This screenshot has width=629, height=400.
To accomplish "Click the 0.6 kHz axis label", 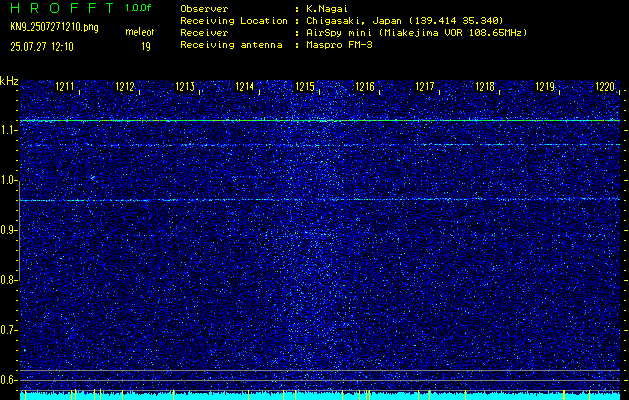I will coord(8,380).
